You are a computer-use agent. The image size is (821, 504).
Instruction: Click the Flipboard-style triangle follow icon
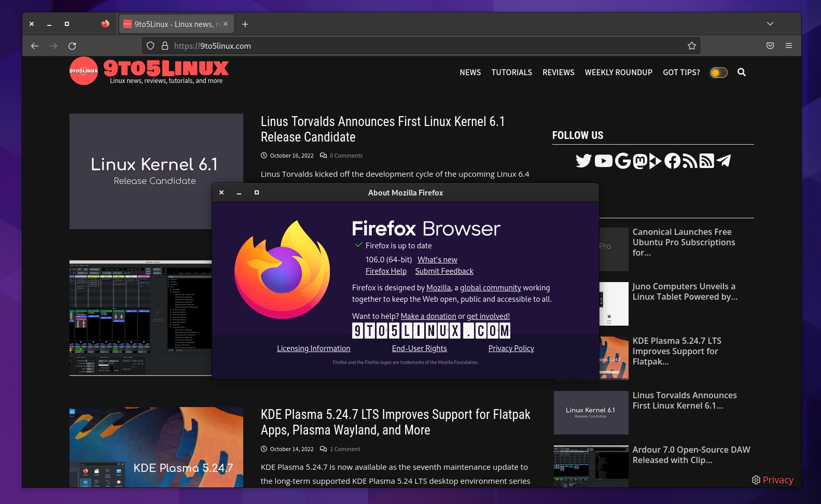[656, 161]
